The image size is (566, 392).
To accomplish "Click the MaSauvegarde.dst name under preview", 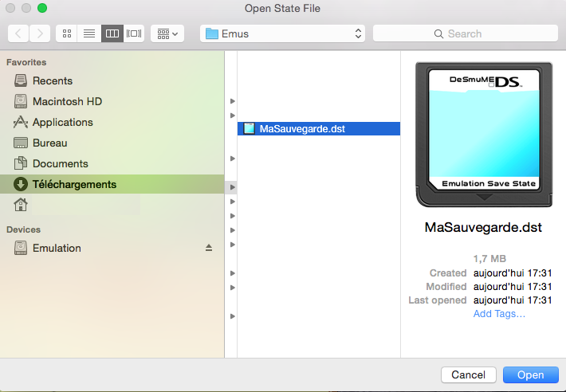I will [483, 227].
